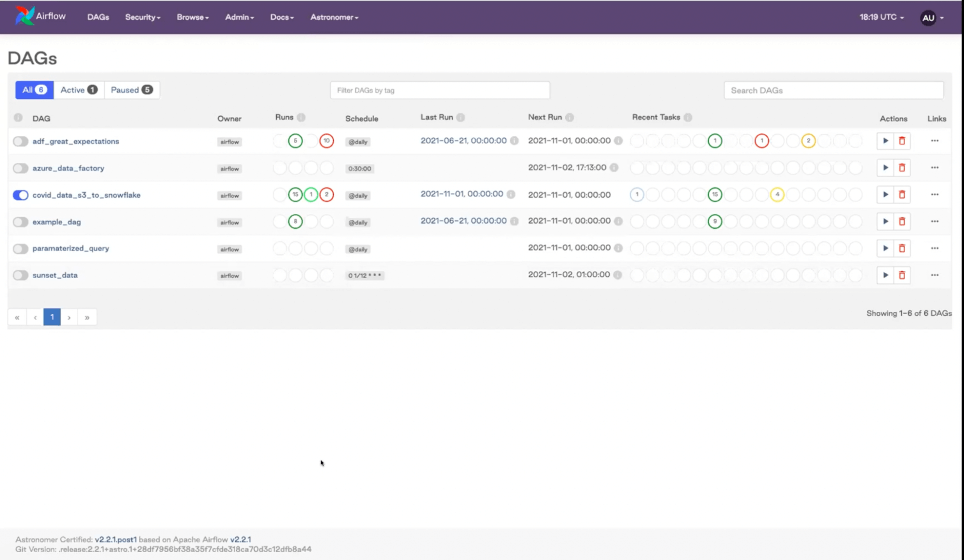This screenshot has height=560, width=964.
Task: Enable the paramaterized_query DAG toggle
Action: (20, 249)
